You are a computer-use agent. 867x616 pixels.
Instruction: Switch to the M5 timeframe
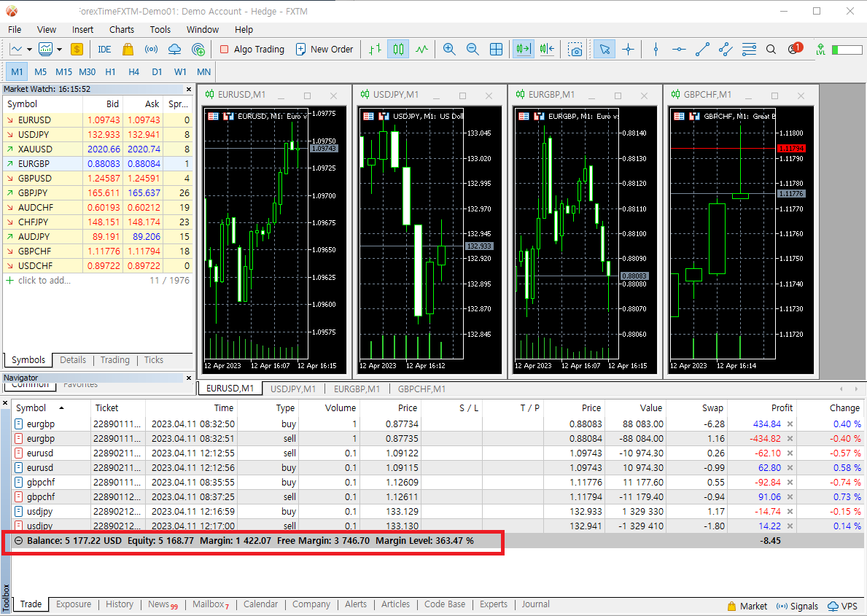point(40,72)
